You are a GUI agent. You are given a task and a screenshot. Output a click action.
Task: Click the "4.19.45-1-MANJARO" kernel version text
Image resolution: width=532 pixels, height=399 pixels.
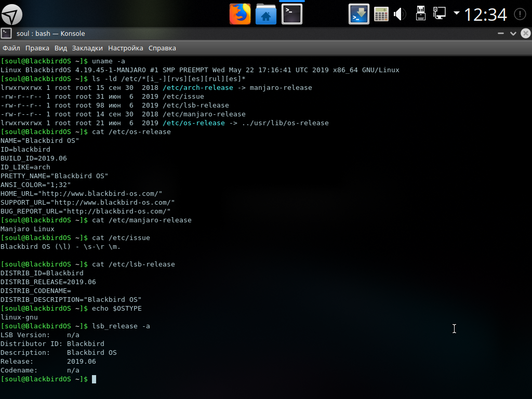(x=110, y=70)
